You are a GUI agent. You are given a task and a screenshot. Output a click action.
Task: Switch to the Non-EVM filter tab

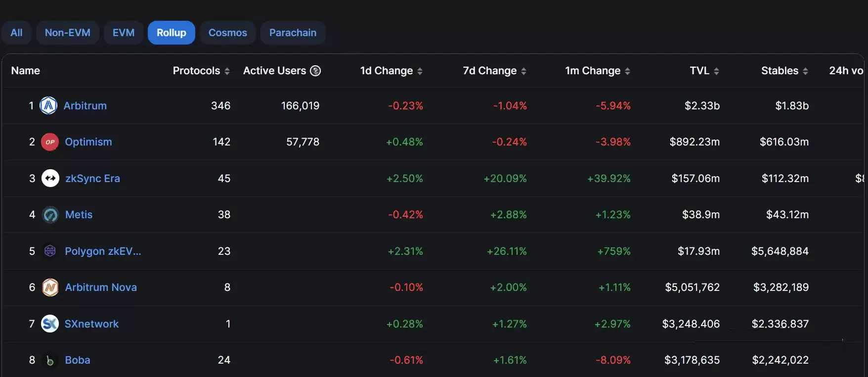click(68, 33)
